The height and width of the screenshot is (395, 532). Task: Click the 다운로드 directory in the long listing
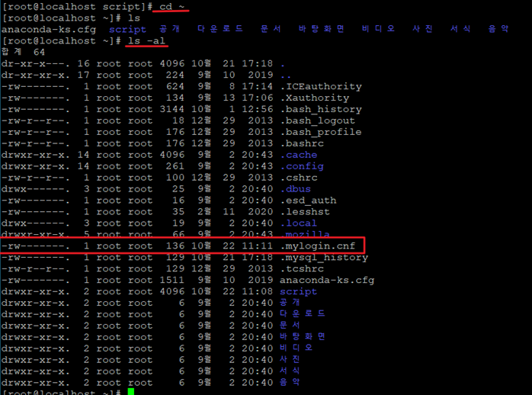[303, 313]
